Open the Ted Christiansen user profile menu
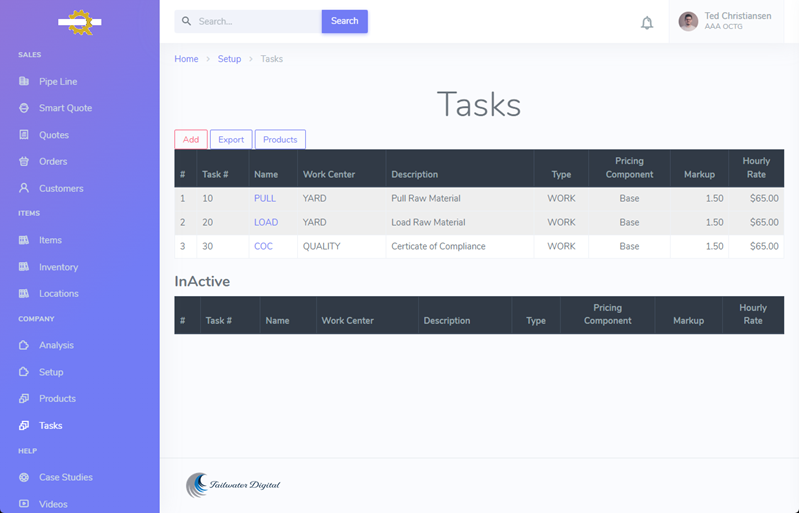Viewport: 799px width, 513px height. 725,22
